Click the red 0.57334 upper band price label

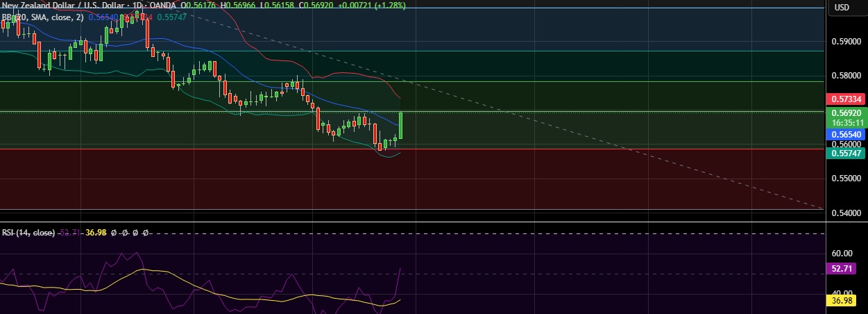tap(845, 101)
